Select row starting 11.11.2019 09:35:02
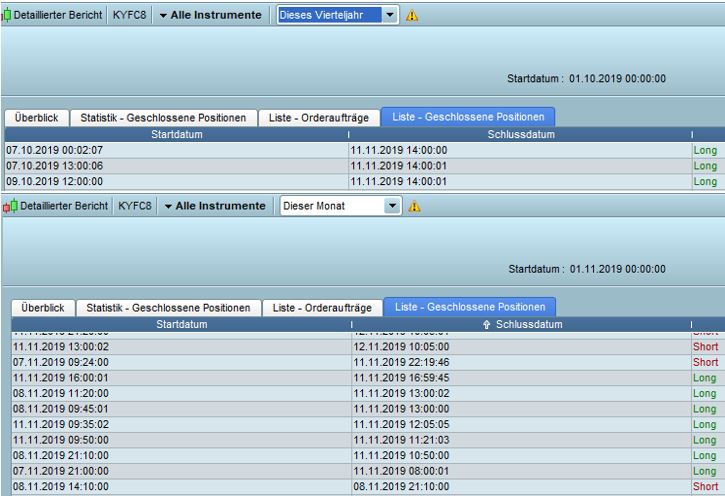The width and height of the screenshot is (725, 496). tap(368, 424)
